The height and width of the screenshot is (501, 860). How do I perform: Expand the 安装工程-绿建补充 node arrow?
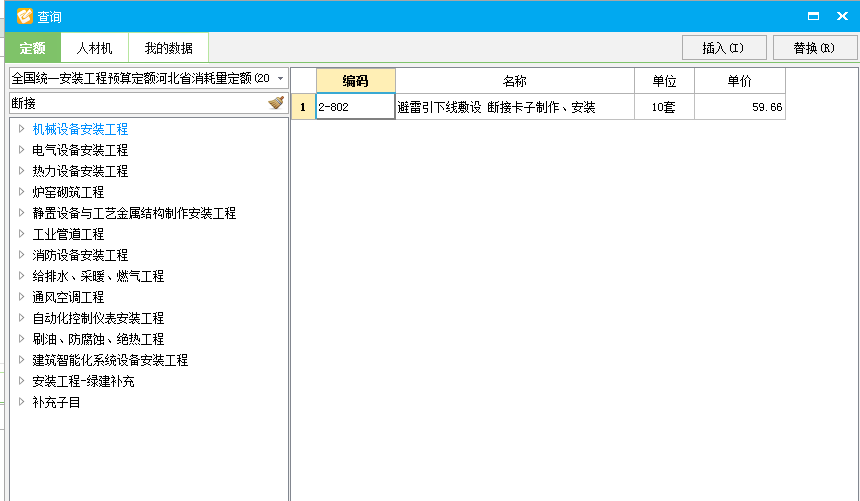pos(21,381)
